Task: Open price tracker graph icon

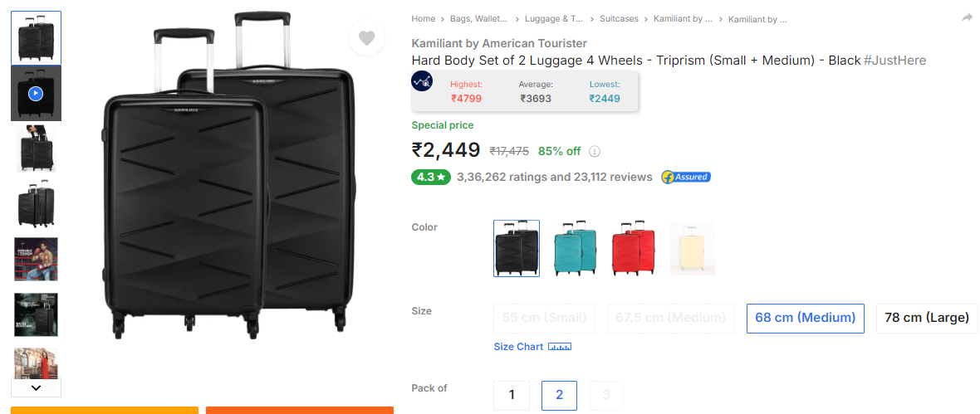Action: tap(422, 81)
